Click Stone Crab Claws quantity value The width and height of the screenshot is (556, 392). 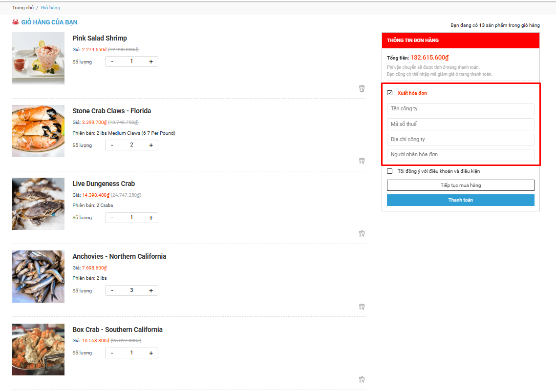(131, 144)
